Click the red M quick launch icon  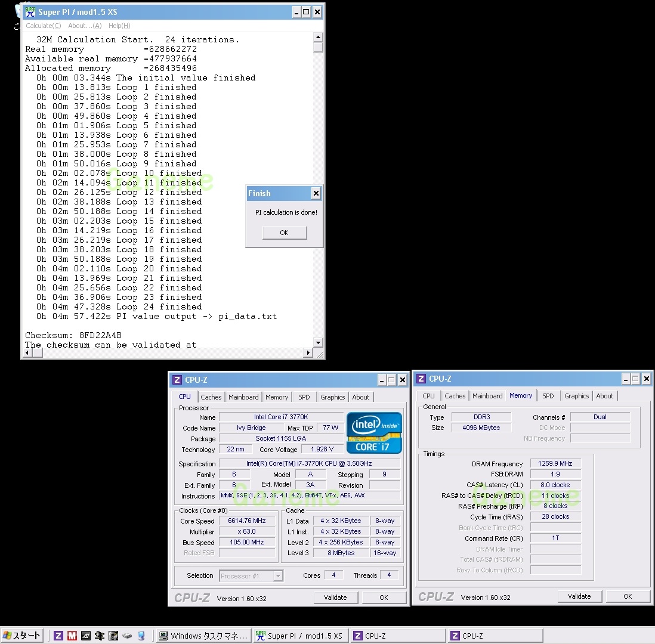[x=72, y=636]
